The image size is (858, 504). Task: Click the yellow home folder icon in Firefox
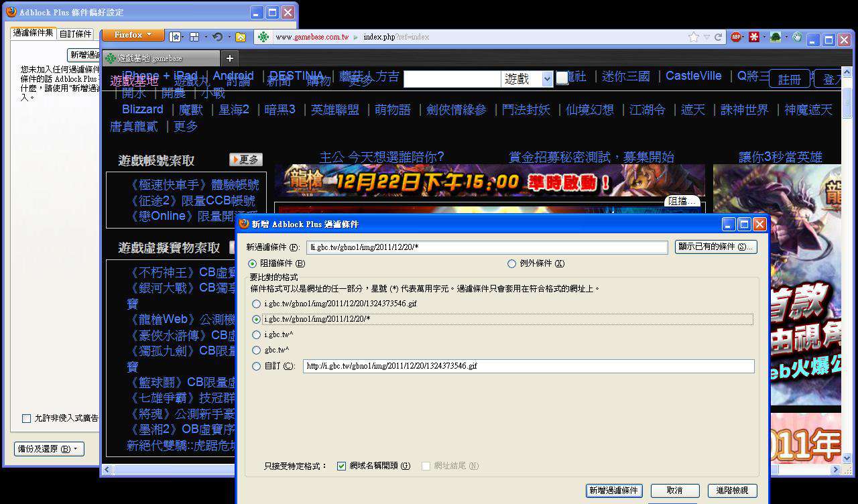[240, 37]
